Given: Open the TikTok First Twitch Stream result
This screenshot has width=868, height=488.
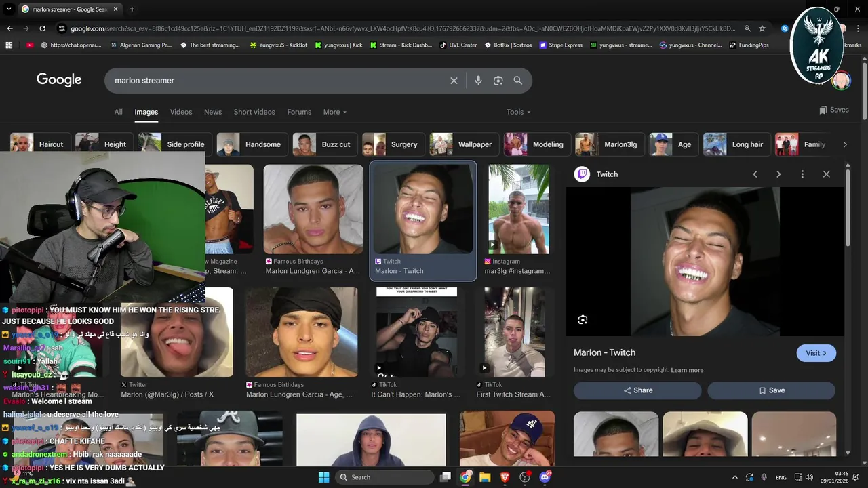Looking at the screenshot, I should tap(514, 332).
